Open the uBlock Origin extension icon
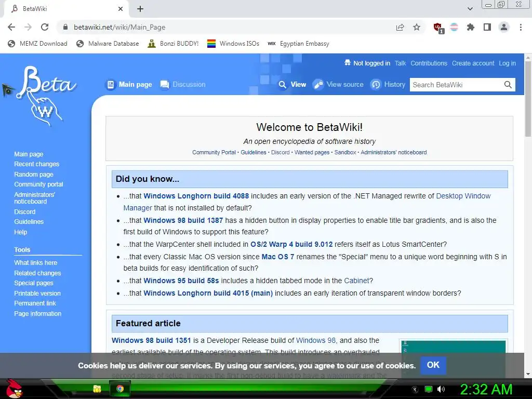 tap(438, 28)
